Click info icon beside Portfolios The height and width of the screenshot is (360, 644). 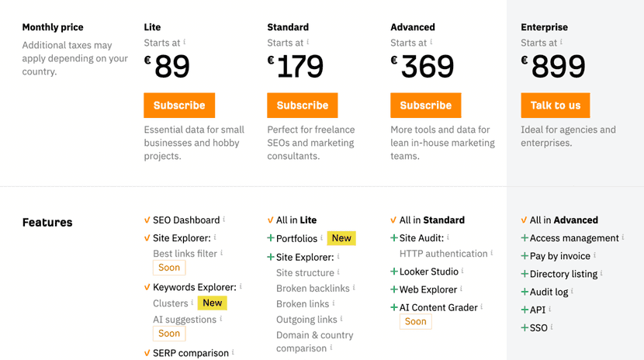[322, 237]
